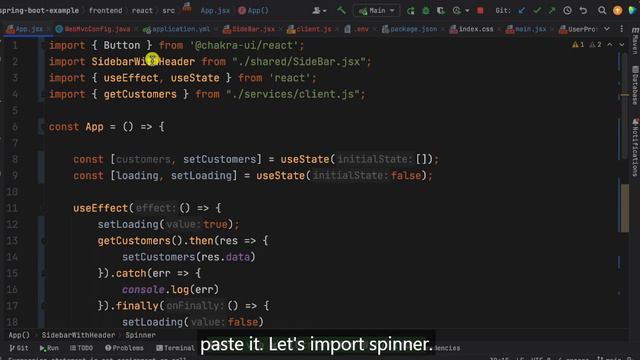
Task: Stop the running application
Action: click(480, 11)
